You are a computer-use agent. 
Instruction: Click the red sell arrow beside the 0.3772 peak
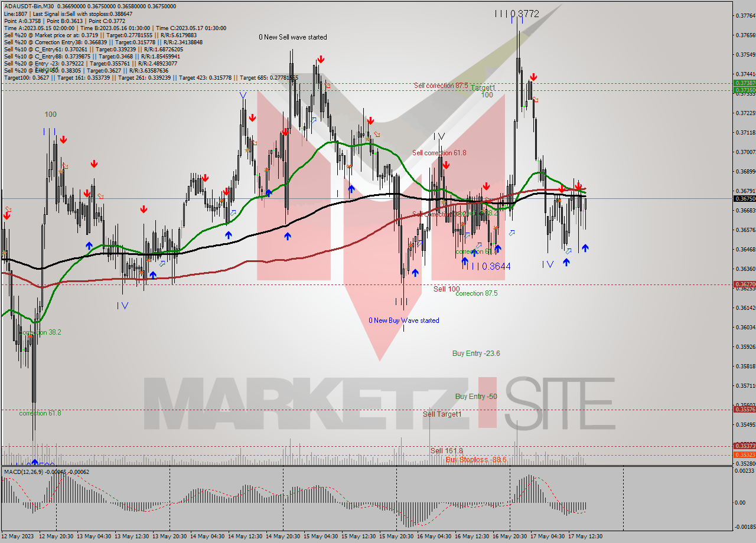tap(533, 77)
